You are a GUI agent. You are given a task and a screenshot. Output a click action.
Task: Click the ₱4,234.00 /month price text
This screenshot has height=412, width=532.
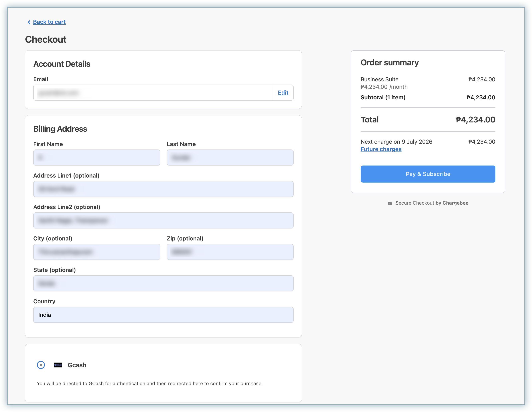coord(384,87)
